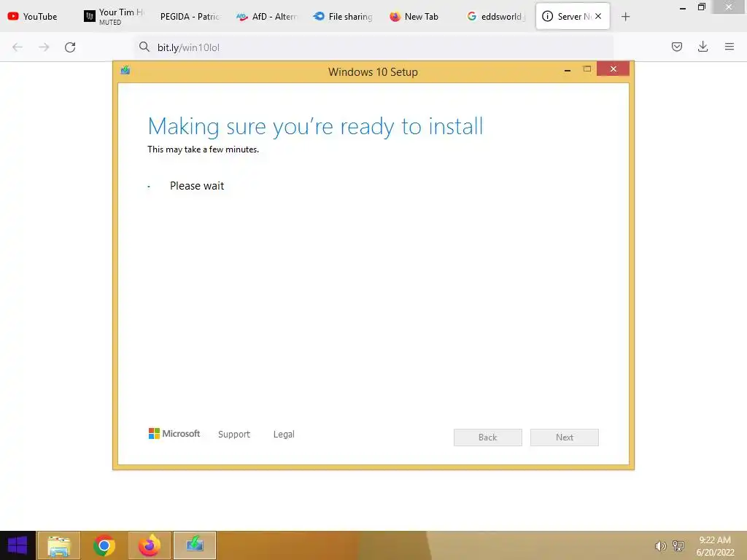Open the PEGIDA tab
This screenshot has height=560, width=747.
[x=190, y=17]
